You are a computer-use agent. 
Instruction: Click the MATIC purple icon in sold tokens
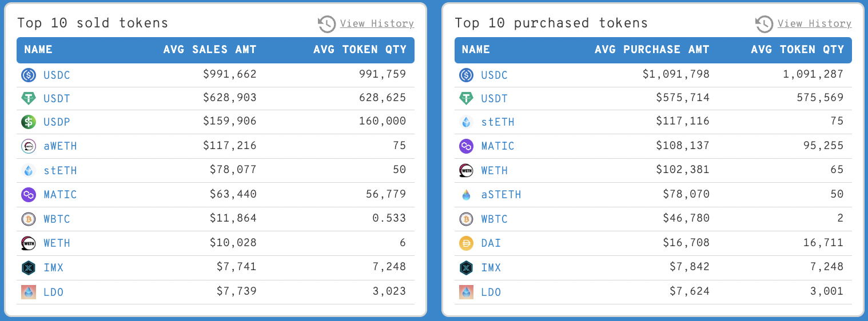pyautogui.click(x=29, y=195)
